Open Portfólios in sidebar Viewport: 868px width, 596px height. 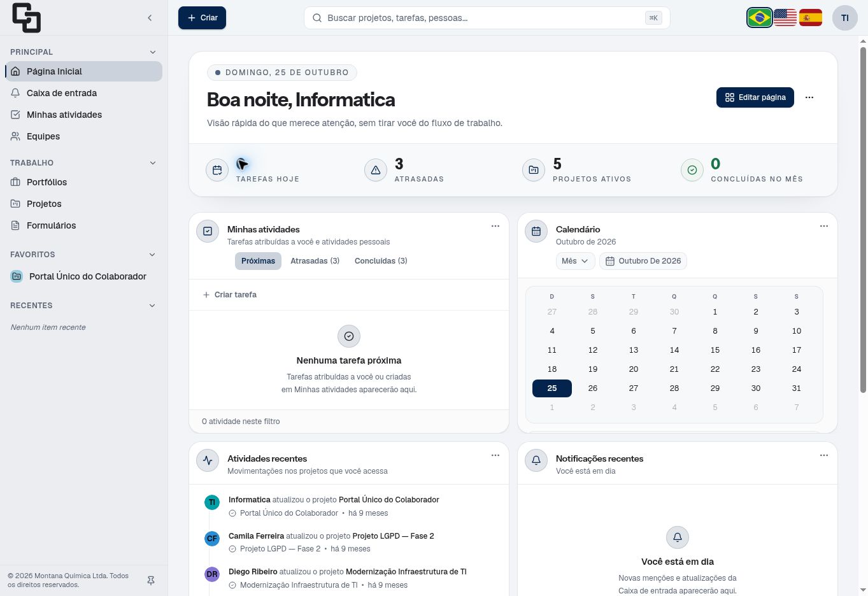[83, 182]
